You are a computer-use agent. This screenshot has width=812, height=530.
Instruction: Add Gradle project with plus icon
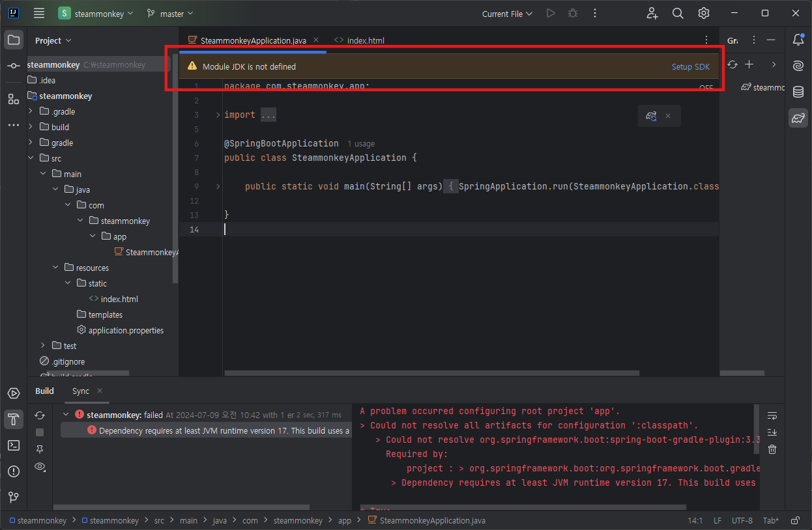pyautogui.click(x=749, y=64)
